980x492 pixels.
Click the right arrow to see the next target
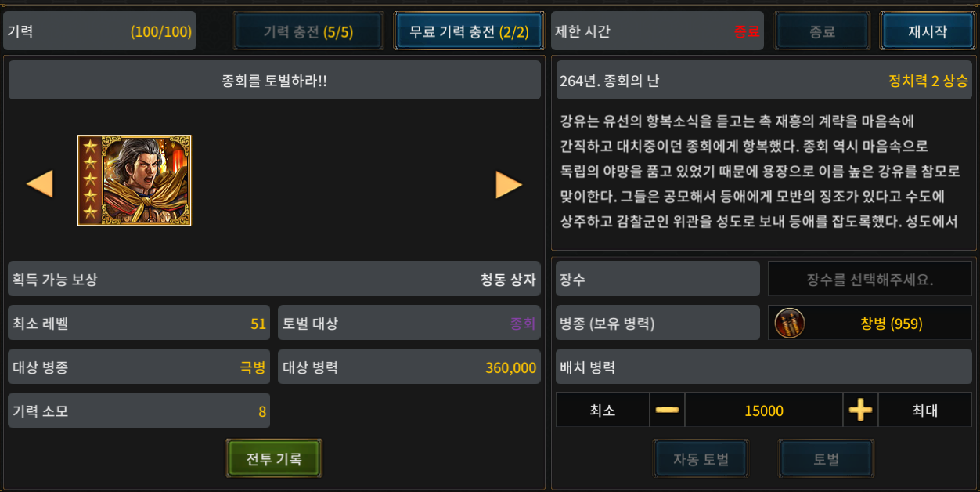pyautogui.click(x=509, y=184)
